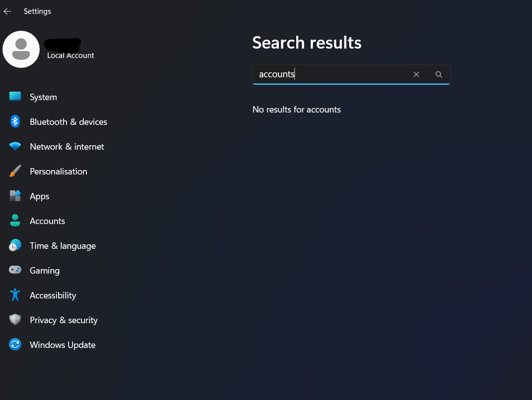The image size is (532, 400).
Task: Select the System monitor icon
Action: click(x=15, y=97)
